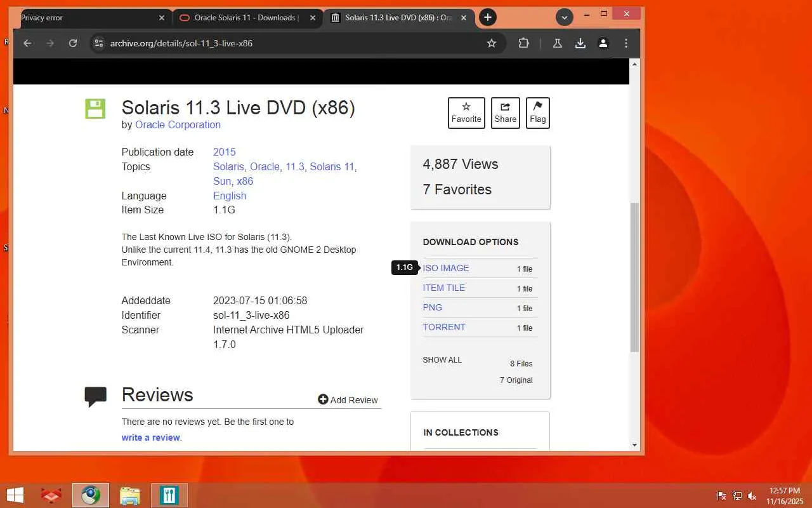The width and height of the screenshot is (812, 508).
Task: Close the Privacy error tab
Action: coord(162,18)
